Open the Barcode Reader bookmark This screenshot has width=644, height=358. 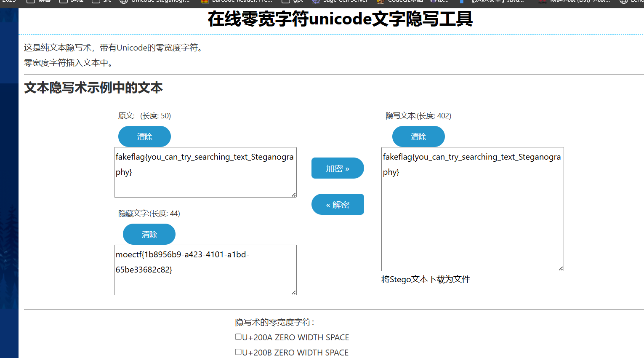click(x=237, y=1)
